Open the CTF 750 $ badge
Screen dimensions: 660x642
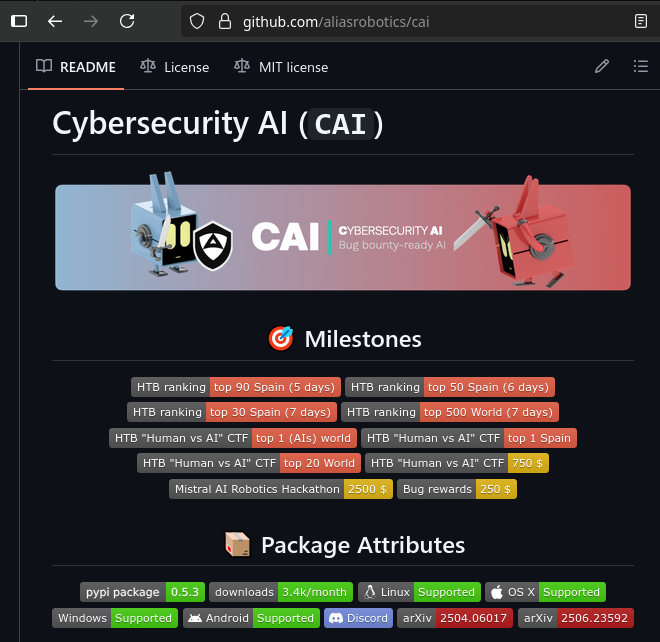coord(457,463)
